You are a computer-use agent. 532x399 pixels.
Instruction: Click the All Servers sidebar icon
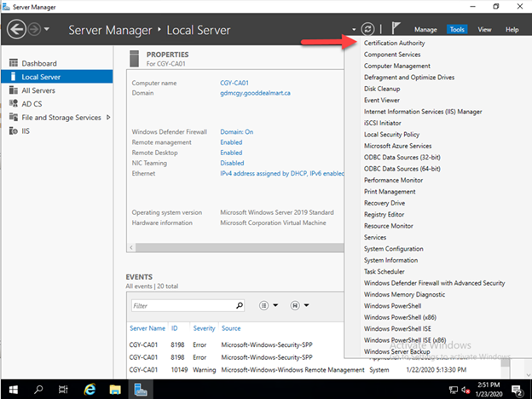tap(14, 90)
